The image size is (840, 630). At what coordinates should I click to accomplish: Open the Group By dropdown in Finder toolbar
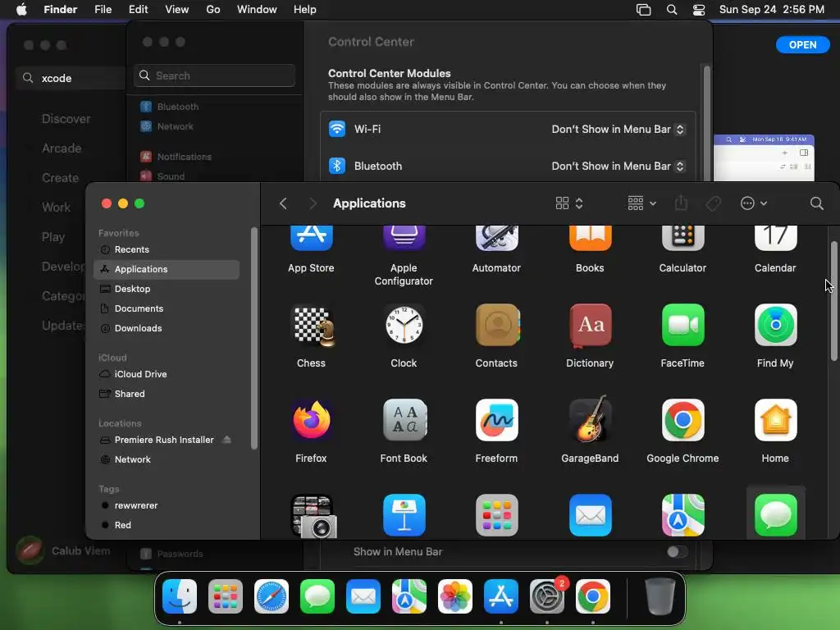[641, 203]
